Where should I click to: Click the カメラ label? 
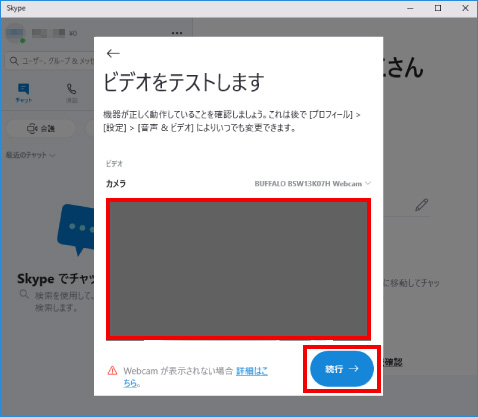116,184
